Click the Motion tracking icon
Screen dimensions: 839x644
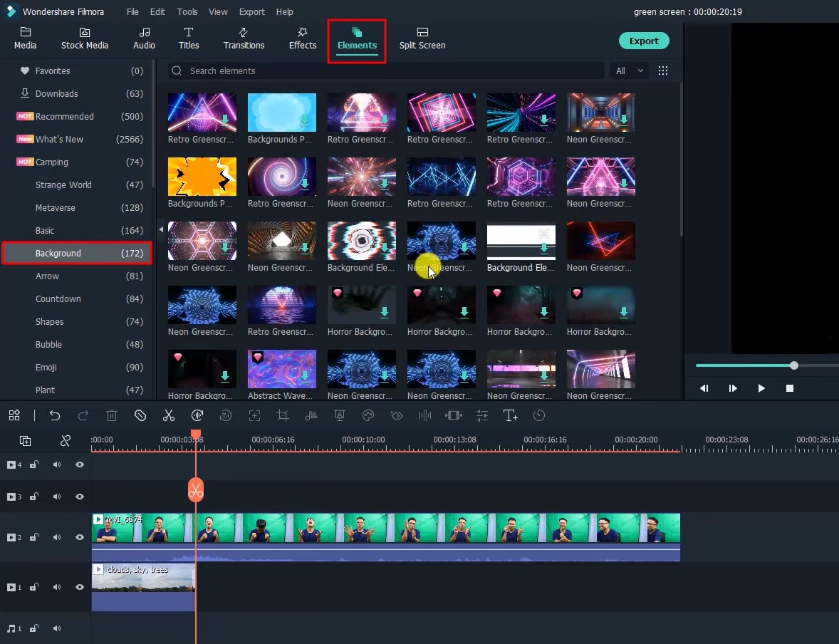(x=254, y=415)
